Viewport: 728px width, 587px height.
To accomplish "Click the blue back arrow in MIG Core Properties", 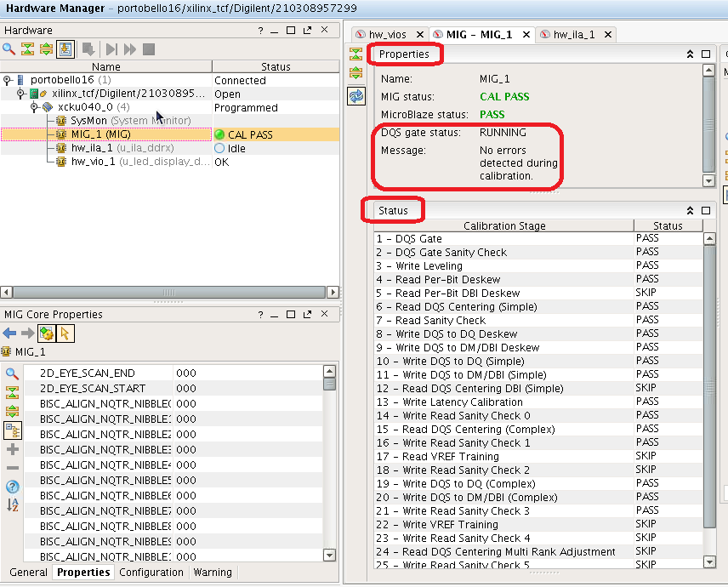I will (x=9, y=333).
